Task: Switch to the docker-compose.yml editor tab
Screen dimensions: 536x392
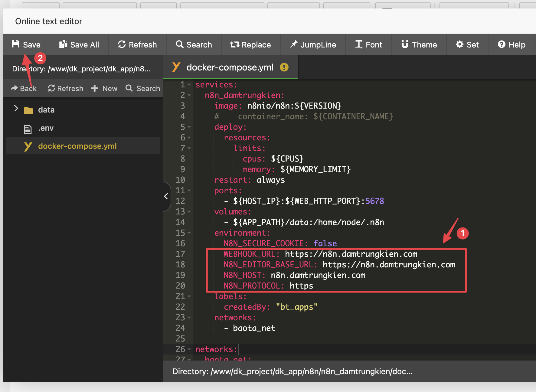Action: pos(230,67)
